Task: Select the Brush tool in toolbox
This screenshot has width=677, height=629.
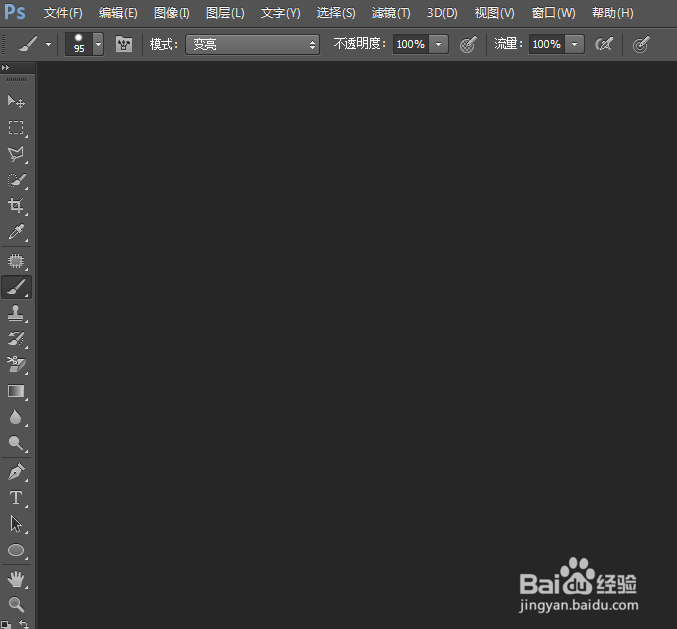Action: tap(16, 287)
